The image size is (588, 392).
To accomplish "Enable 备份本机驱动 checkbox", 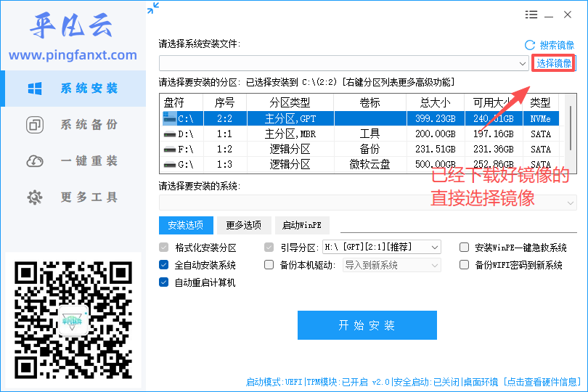I will [269, 265].
